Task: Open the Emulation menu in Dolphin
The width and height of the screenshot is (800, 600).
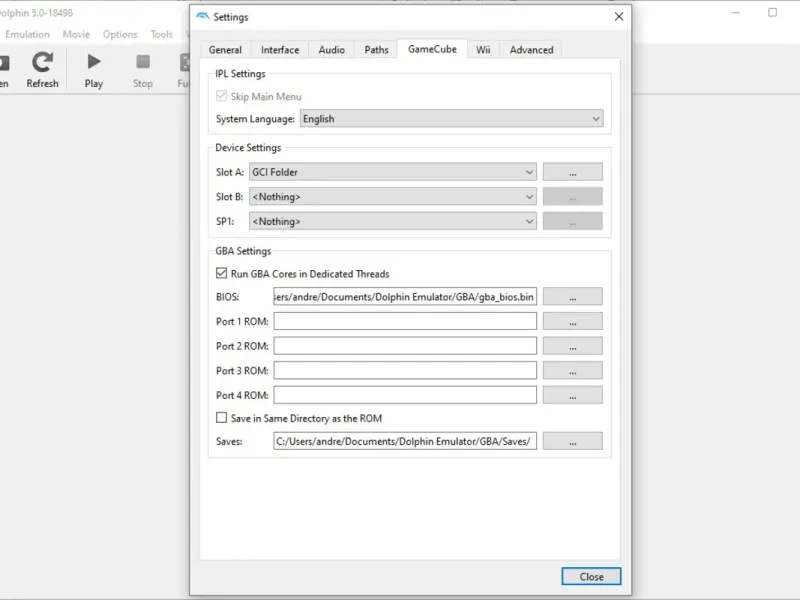Action: [28, 34]
